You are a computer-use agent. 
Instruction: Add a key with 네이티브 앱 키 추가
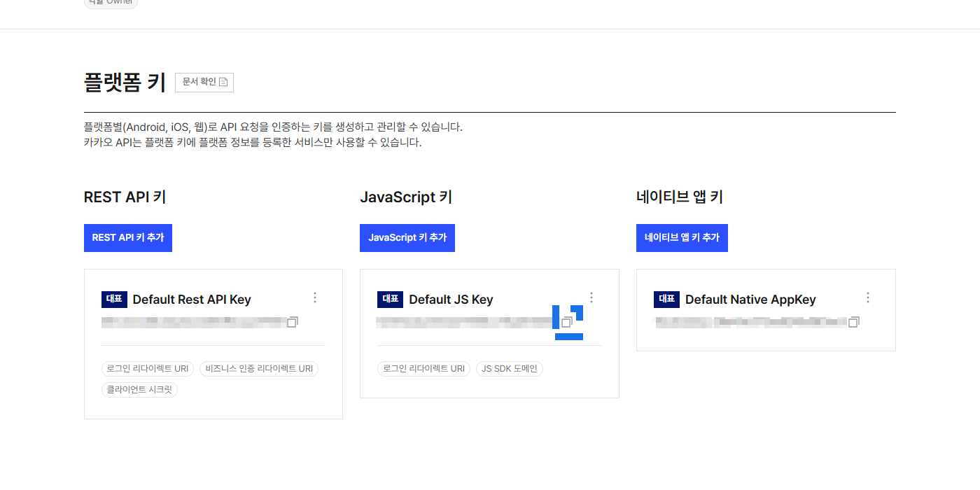[x=682, y=238]
